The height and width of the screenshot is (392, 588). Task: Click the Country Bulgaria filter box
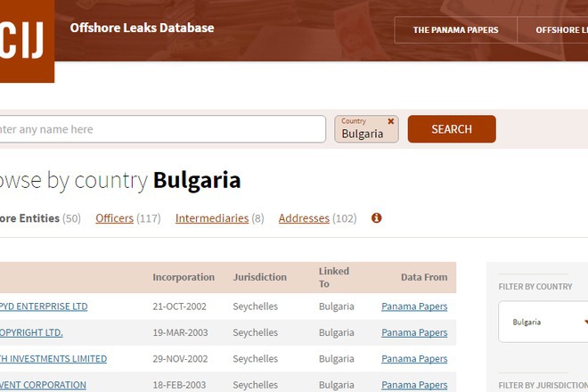[x=366, y=129]
